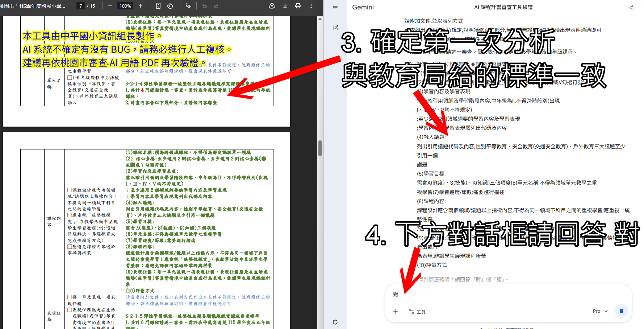
Task: Check the 應避免課程內容過於零碎 checkbox
Action: pos(70,247)
